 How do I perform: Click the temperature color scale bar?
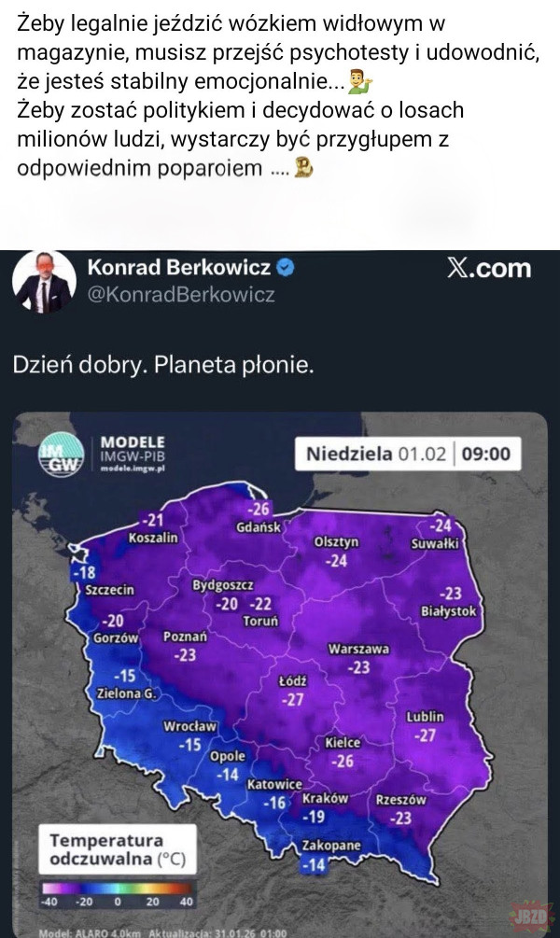(x=114, y=889)
